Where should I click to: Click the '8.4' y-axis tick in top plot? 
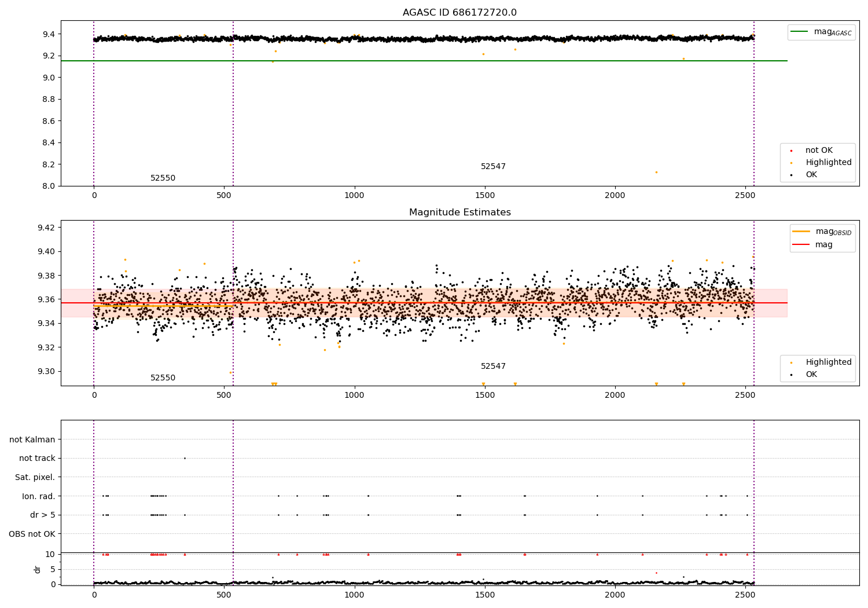(x=49, y=143)
